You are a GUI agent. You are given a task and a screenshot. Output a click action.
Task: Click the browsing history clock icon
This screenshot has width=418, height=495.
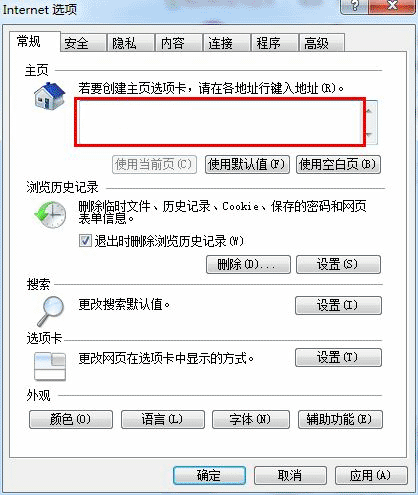[50, 214]
